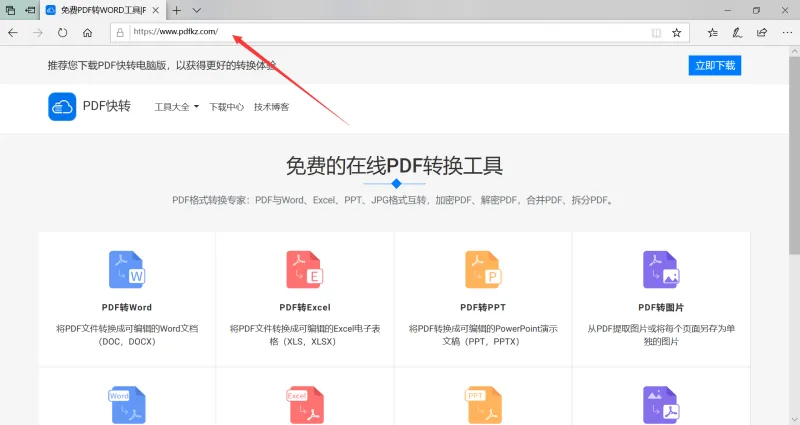Open 技术博客 navigation item
Image resolution: width=800 pixels, height=425 pixels.
click(x=271, y=107)
